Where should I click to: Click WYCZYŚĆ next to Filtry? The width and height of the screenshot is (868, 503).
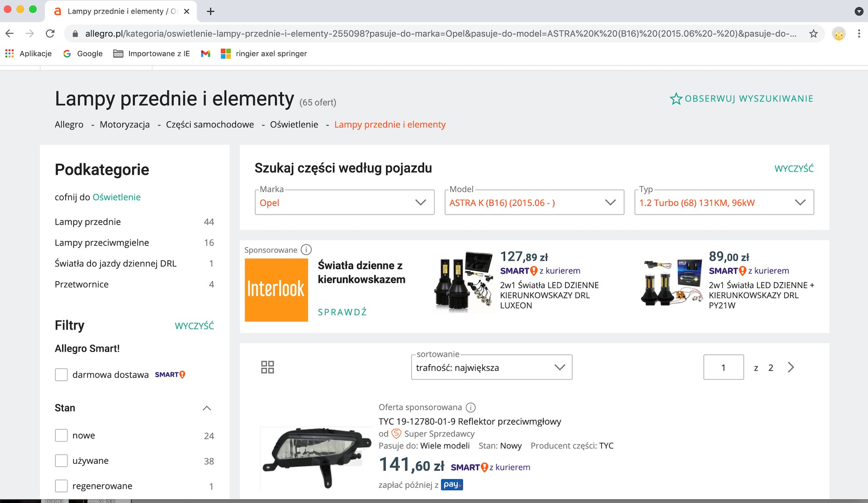[x=194, y=326]
